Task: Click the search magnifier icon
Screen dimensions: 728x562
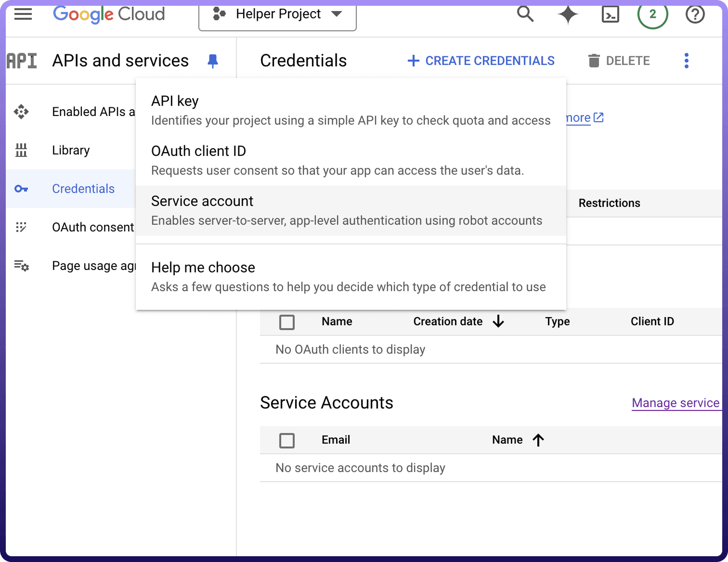Action: (525, 14)
